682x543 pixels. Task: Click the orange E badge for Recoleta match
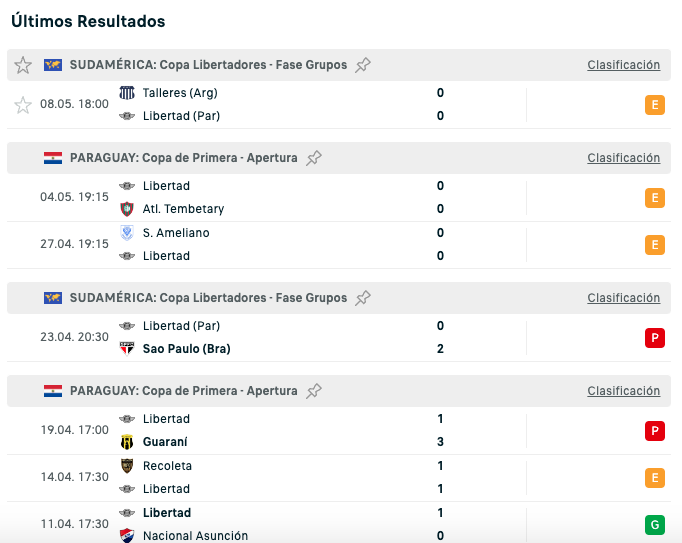click(x=655, y=478)
